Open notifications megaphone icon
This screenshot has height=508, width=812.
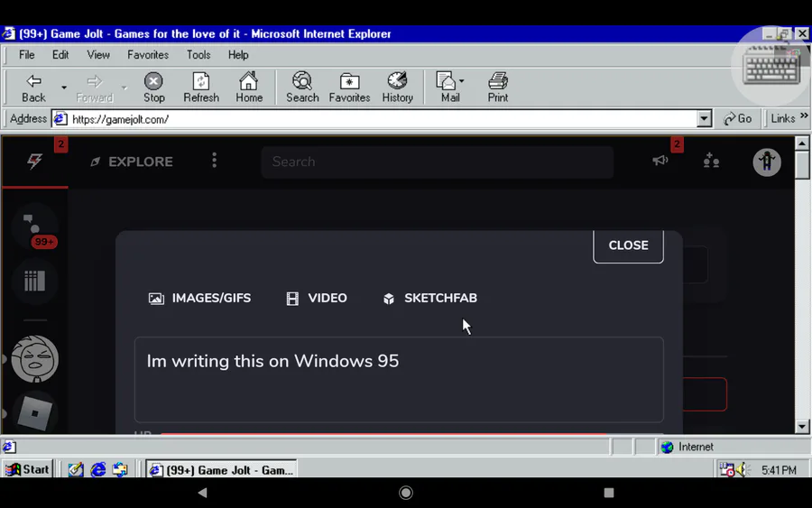[660, 161]
